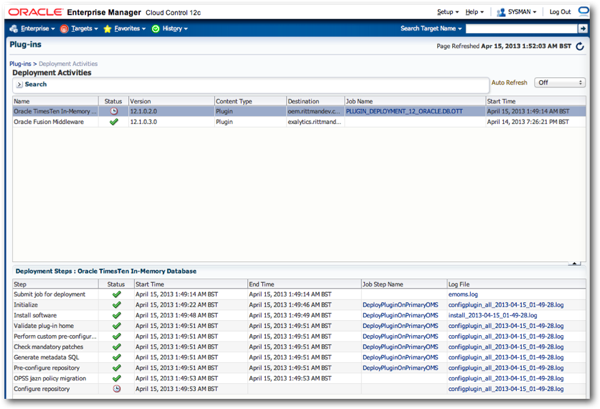The width and height of the screenshot is (600, 409).
Task: Click the Validate plug-in home status checkmark
Action: click(x=117, y=326)
